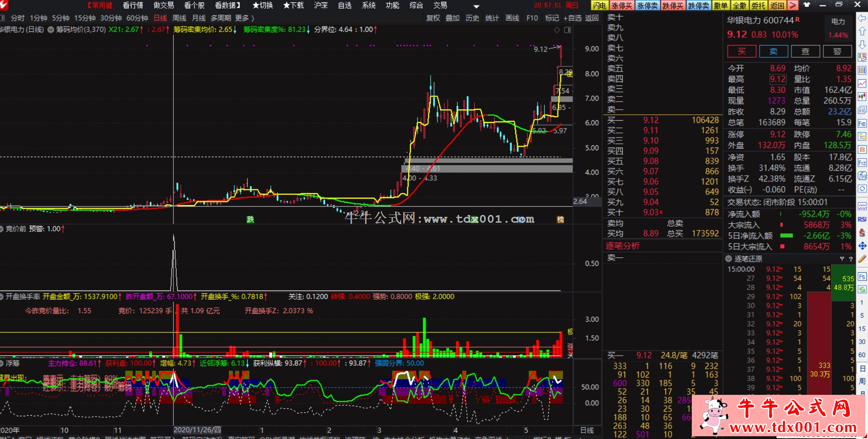
Task: Open the top menu overflow dropdown triangle
Action: coord(476,6)
